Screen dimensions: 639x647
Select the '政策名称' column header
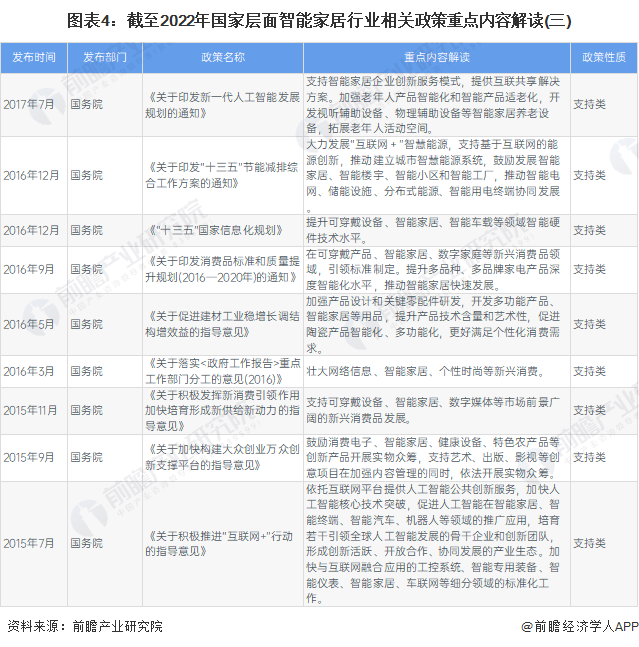pos(223,57)
